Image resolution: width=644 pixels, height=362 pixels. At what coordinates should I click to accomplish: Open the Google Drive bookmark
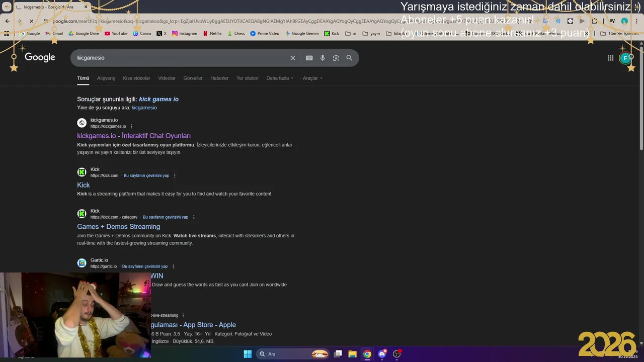coord(84,34)
